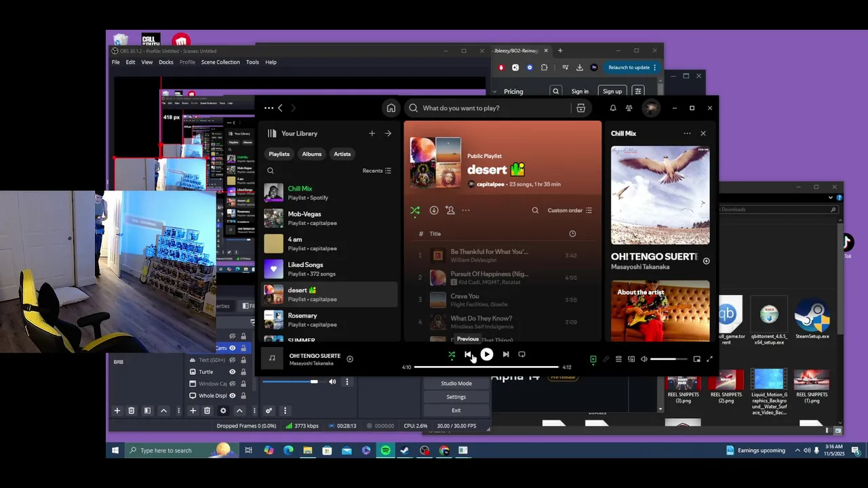This screenshot has width=868, height=488.
Task: Create a new playlist with plus icon
Action: pos(372,134)
